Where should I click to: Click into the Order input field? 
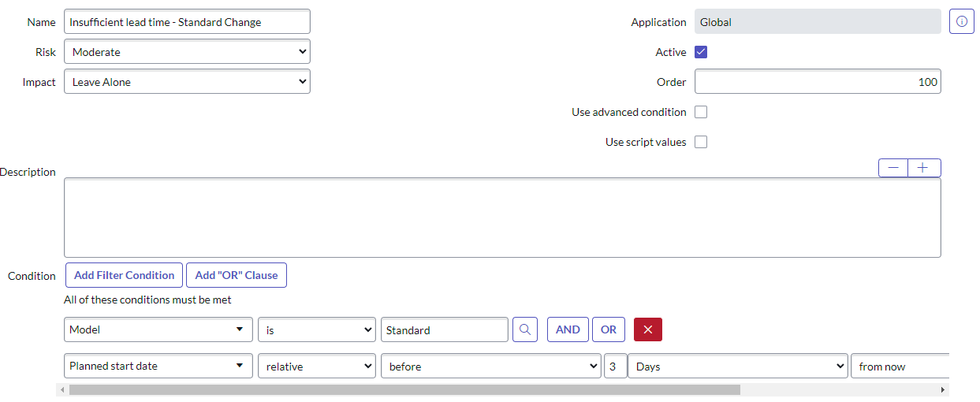click(818, 82)
